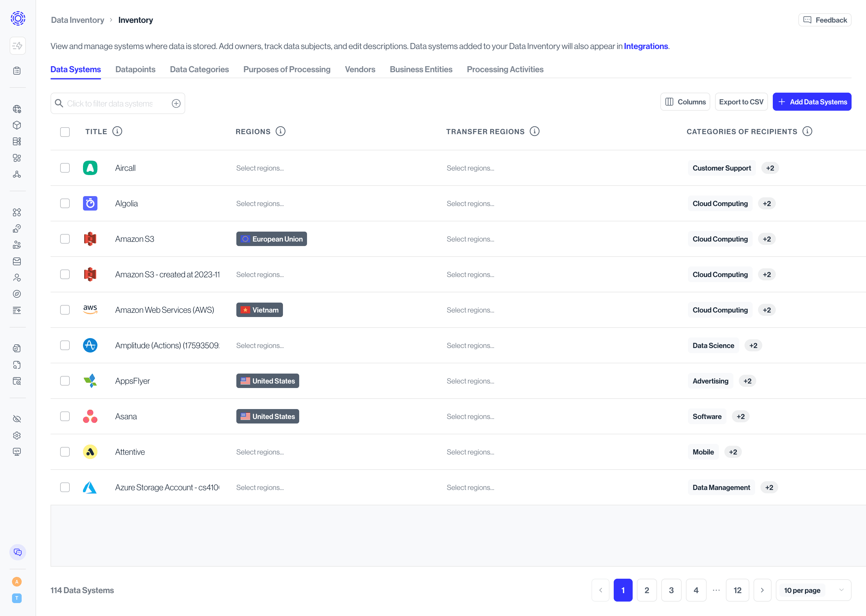Open Transfer Regions selector for Amazon S3
866x616 pixels.
click(471, 239)
